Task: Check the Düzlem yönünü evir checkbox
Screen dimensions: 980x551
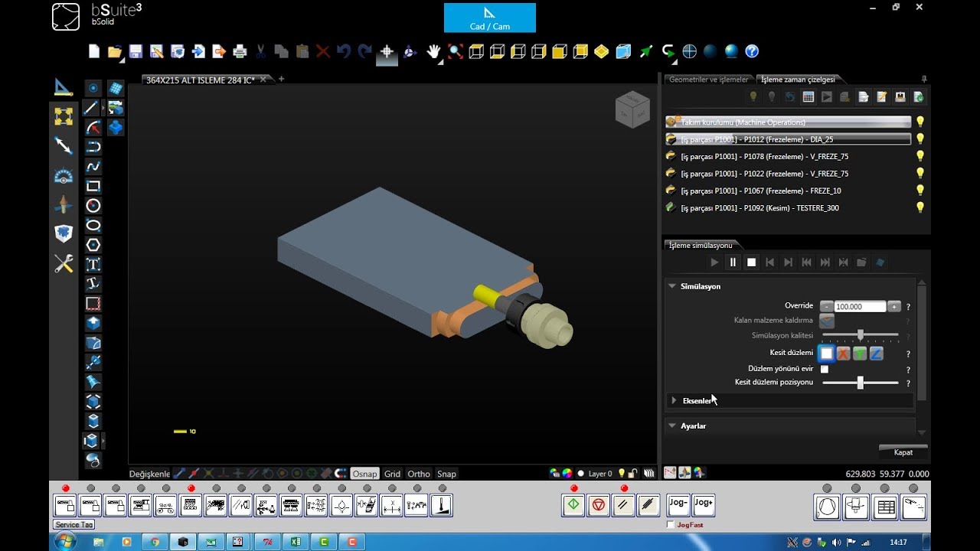Action: coord(825,369)
